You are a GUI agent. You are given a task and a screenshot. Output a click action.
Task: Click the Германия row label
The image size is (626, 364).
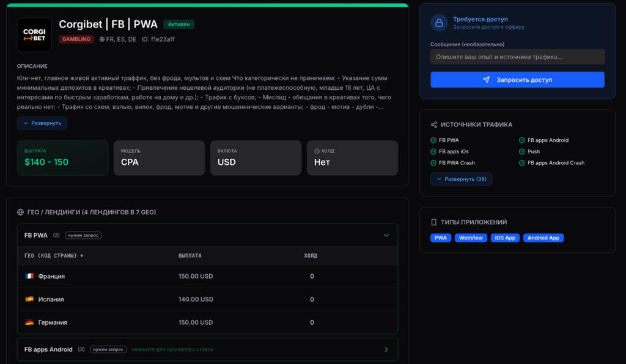pyautogui.click(x=53, y=322)
